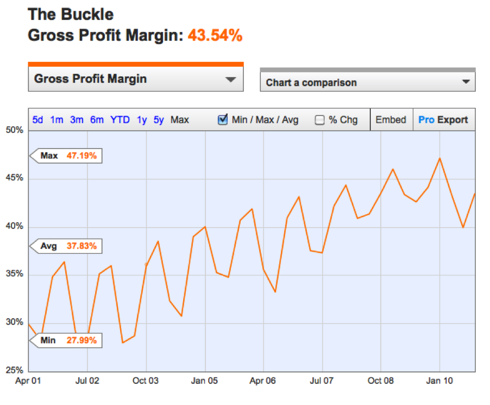
Task: Uncheck the Min / Max / Avg checkbox
Action: click(222, 119)
